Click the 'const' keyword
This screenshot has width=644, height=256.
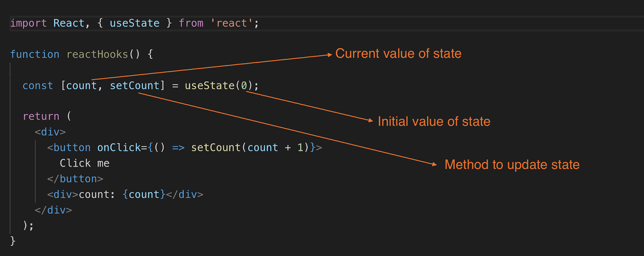coord(38,86)
